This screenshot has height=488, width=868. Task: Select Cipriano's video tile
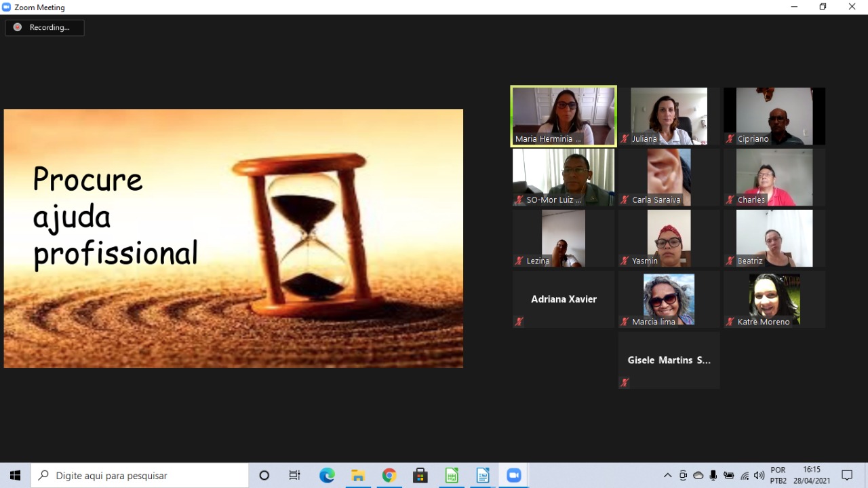coord(774,116)
